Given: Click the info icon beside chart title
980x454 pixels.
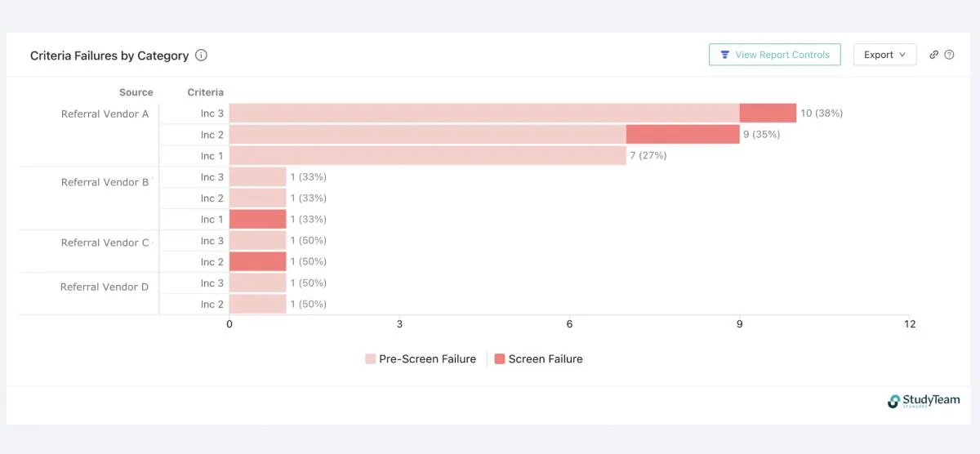Looking at the screenshot, I should 202,56.
